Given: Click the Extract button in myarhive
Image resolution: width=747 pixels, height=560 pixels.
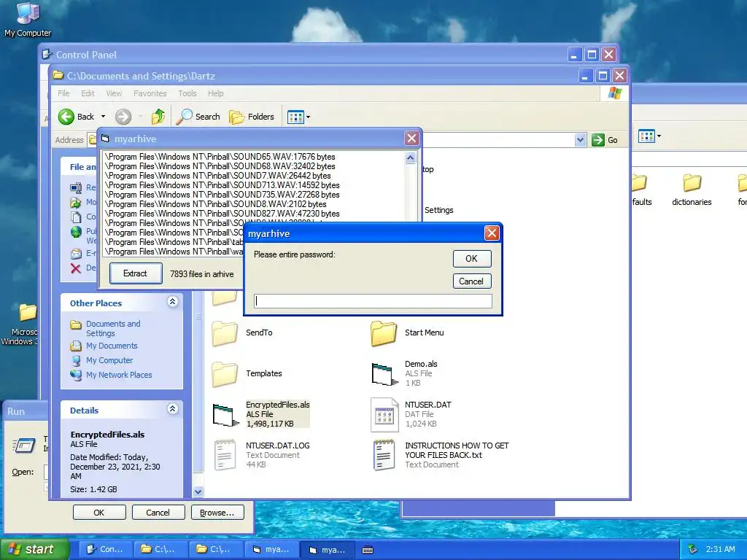Looking at the screenshot, I should tap(136, 273).
